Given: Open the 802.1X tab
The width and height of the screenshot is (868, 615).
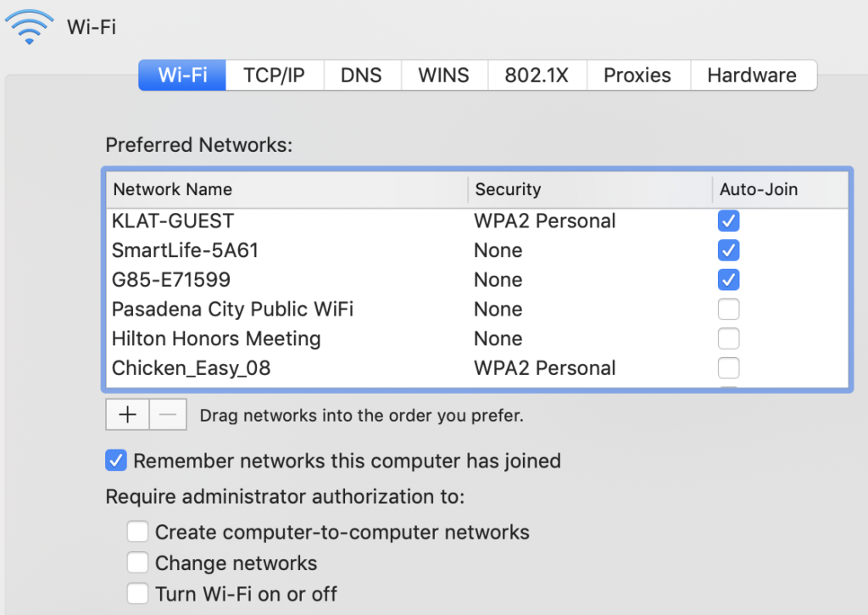Looking at the screenshot, I should pos(537,75).
